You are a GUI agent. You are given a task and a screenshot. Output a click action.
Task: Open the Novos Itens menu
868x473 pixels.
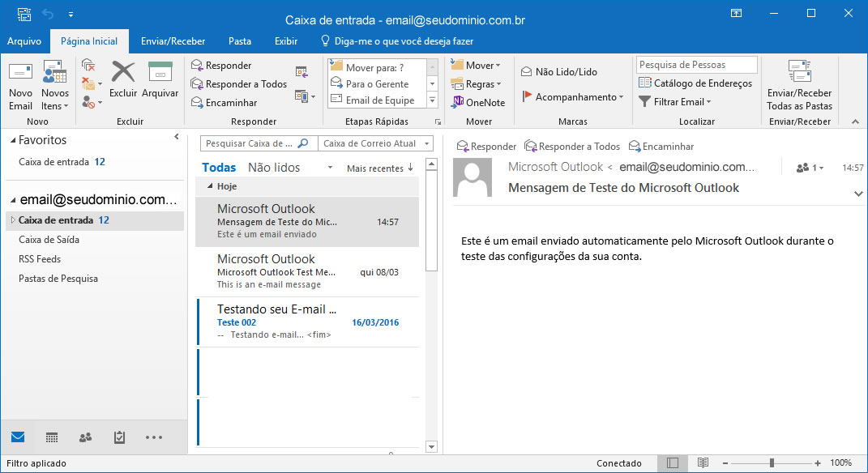click(55, 86)
